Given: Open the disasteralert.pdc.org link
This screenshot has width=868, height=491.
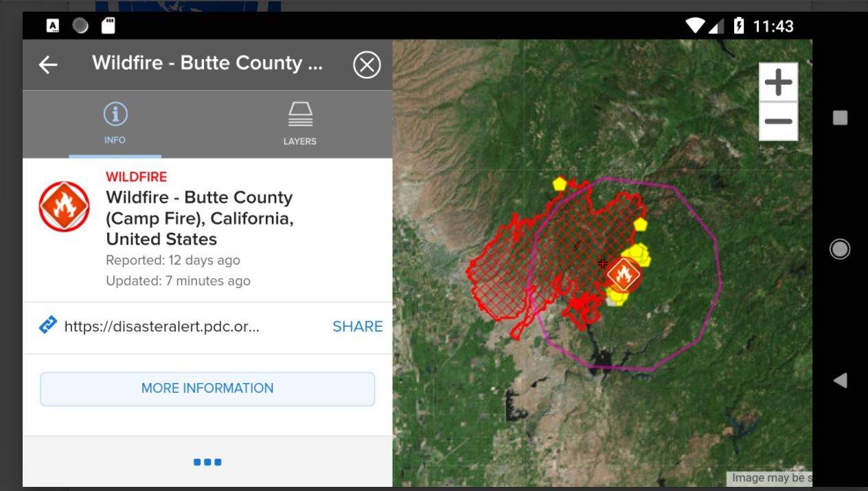Looking at the screenshot, I should point(161,326).
